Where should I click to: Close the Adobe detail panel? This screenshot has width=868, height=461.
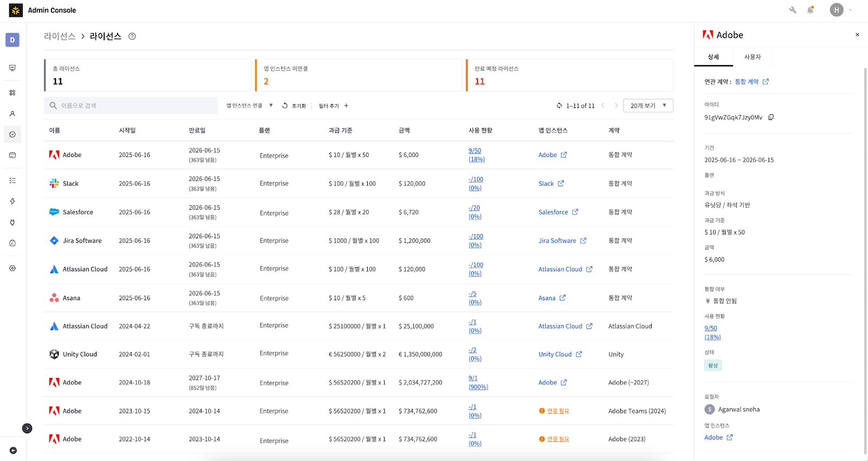point(857,35)
